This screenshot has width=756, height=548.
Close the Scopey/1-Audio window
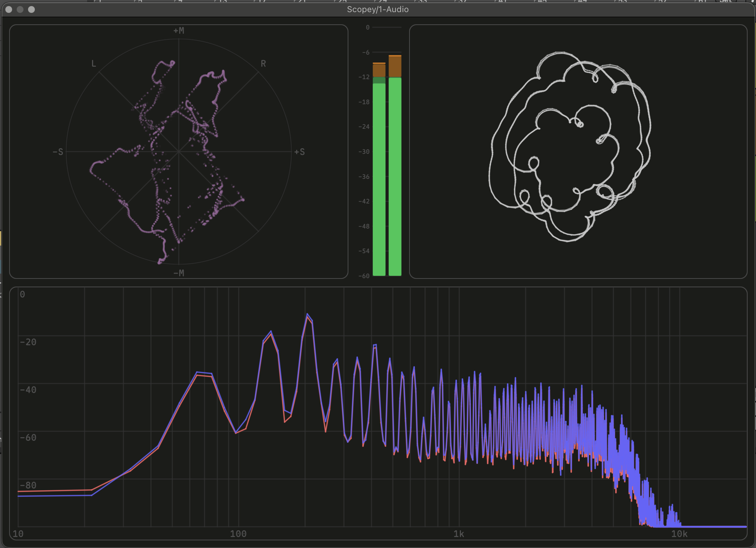(x=9, y=9)
